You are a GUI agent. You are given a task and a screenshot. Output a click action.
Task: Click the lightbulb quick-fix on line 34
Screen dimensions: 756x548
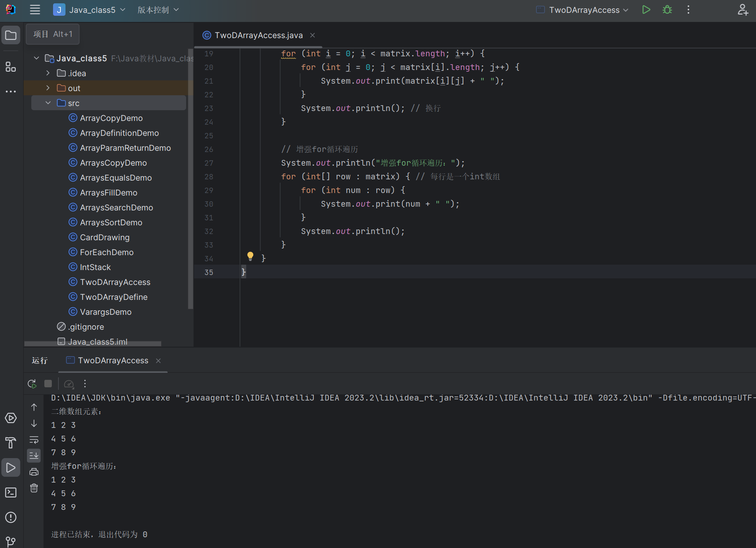coord(250,256)
